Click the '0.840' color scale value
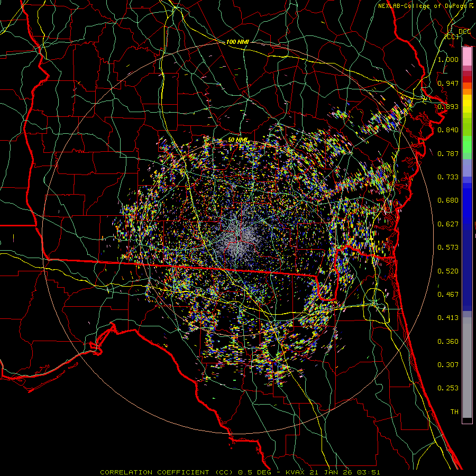This screenshot has width=476, height=476. click(x=448, y=130)
